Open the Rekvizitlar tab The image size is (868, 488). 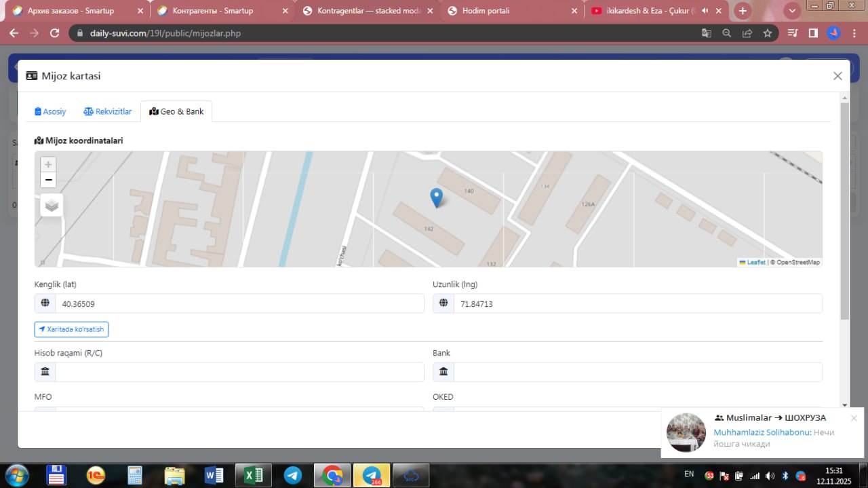108,111
